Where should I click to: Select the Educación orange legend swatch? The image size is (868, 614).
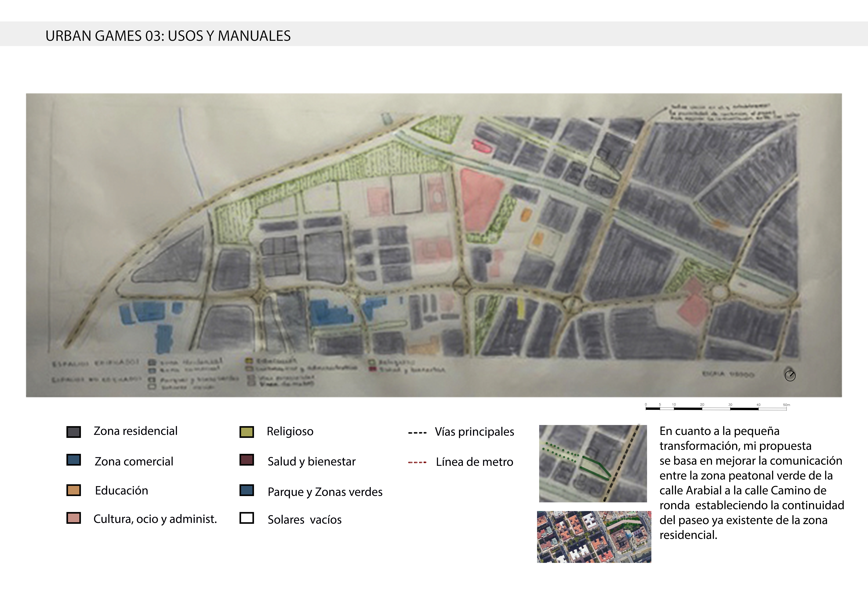point(74,490)
